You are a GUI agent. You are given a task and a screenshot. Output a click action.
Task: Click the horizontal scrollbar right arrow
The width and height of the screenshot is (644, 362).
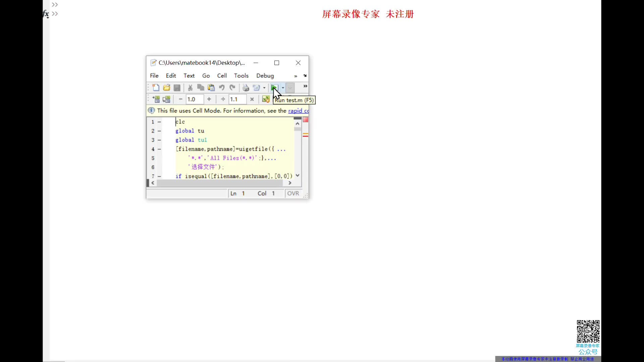tap(290, 183)
